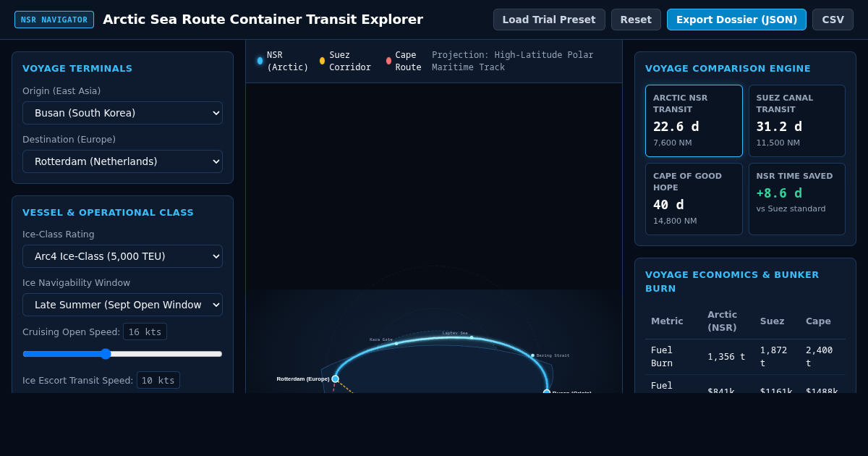Screen dimensions: 868x456
Task: Adjust the Cruising Open Speed slider
Action: [122, 354]
